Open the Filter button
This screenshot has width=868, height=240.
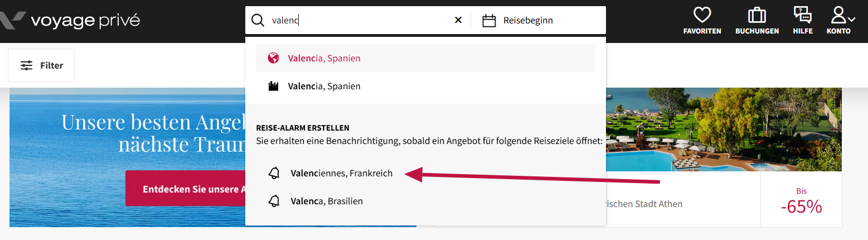point(41,65)
